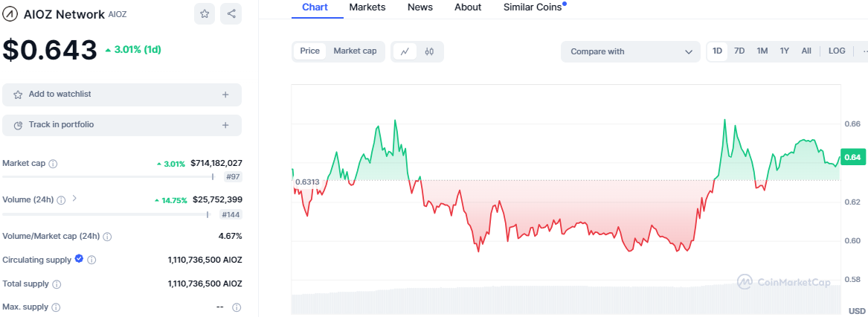Click info icon next to Market cap
This screenshot has height=317, width=868.
53,164
